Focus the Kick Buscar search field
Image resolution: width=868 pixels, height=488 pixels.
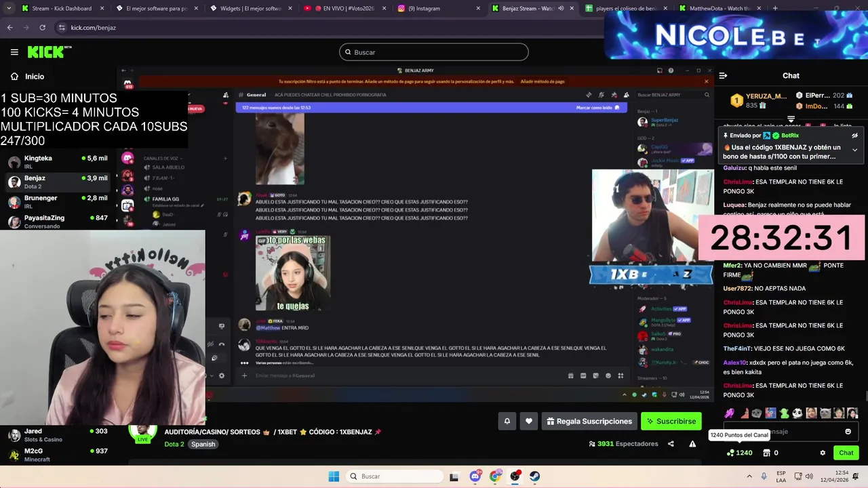(x=434, y=52)
